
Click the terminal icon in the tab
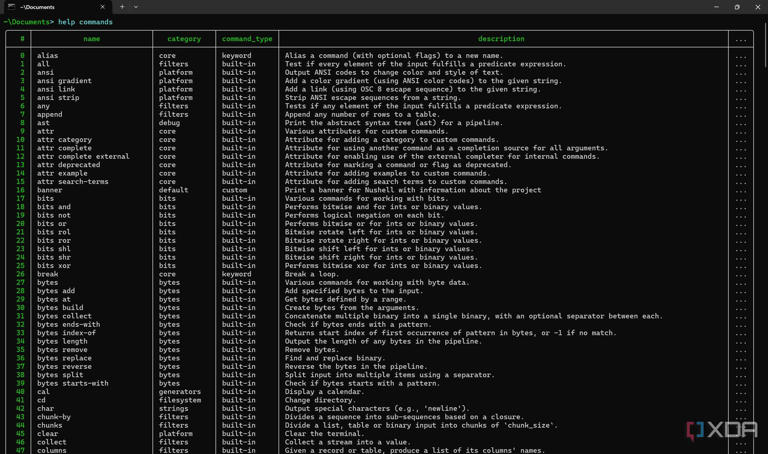point(11,7)
